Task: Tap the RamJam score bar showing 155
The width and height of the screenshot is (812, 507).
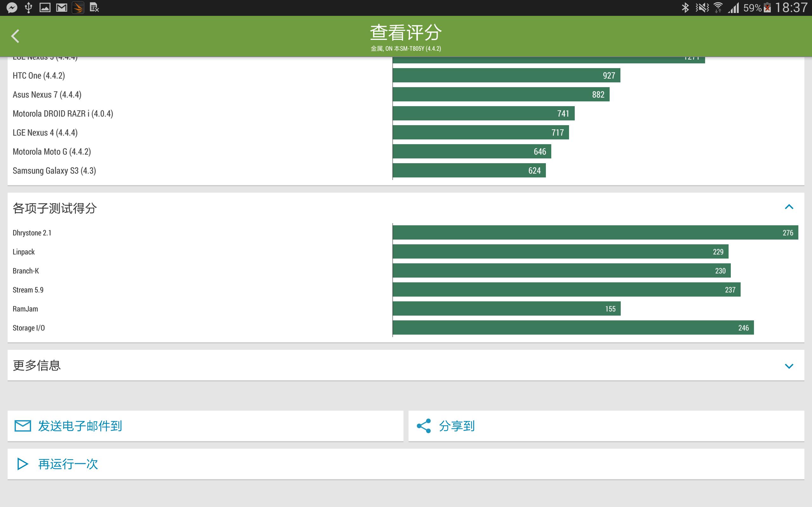Action: pyautogui.click(x=507, y=309)
